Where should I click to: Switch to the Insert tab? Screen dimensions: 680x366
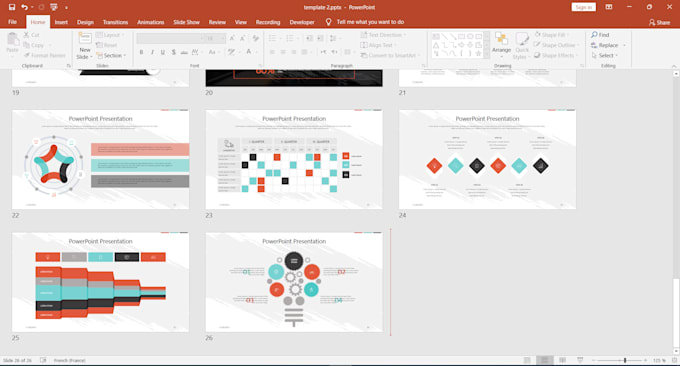pyautogui.click(x=61, y=22)
